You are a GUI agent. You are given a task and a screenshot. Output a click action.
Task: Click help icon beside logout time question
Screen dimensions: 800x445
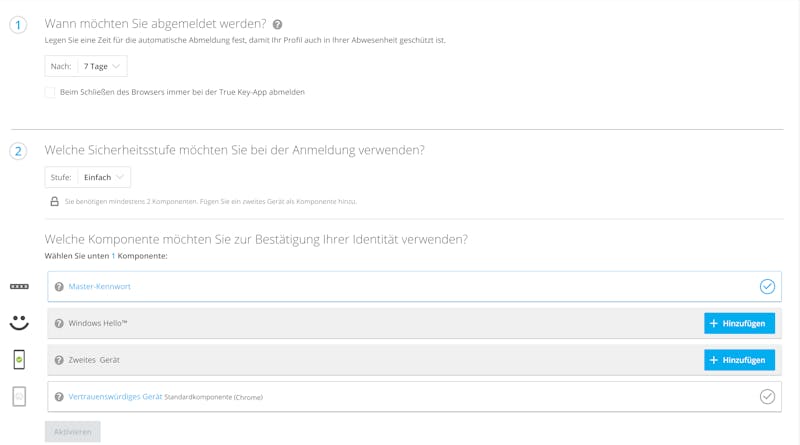[277, 24]
